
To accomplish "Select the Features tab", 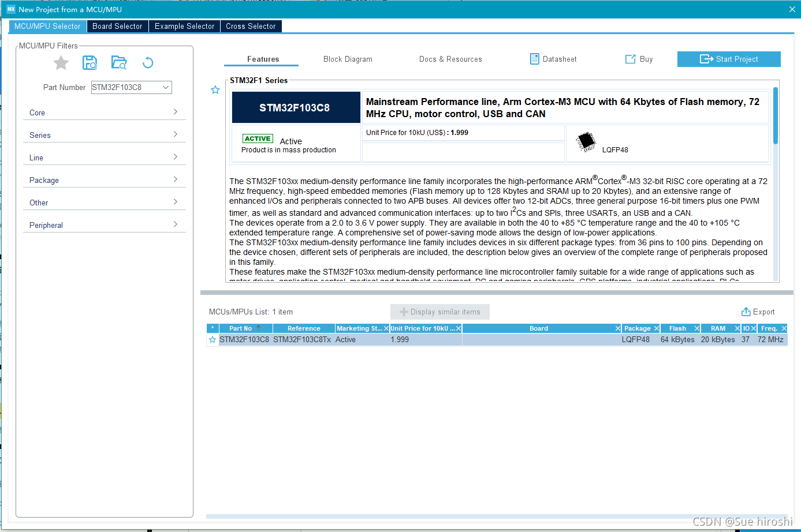I will 263,59.
